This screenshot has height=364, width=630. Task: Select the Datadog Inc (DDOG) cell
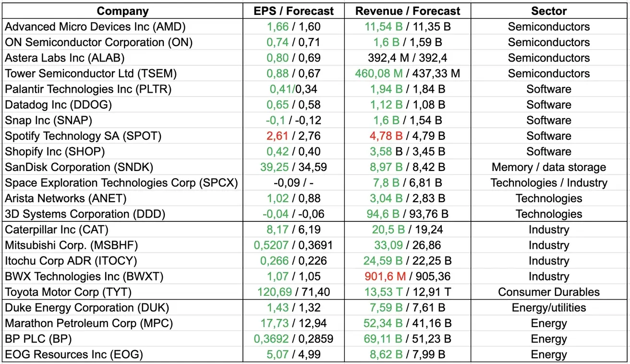[x=123, y=105]
